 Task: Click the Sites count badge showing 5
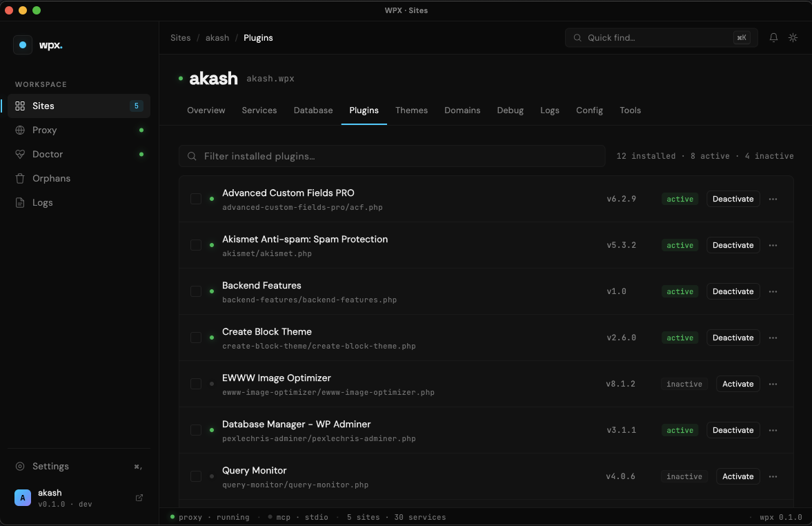pos(136,106)
